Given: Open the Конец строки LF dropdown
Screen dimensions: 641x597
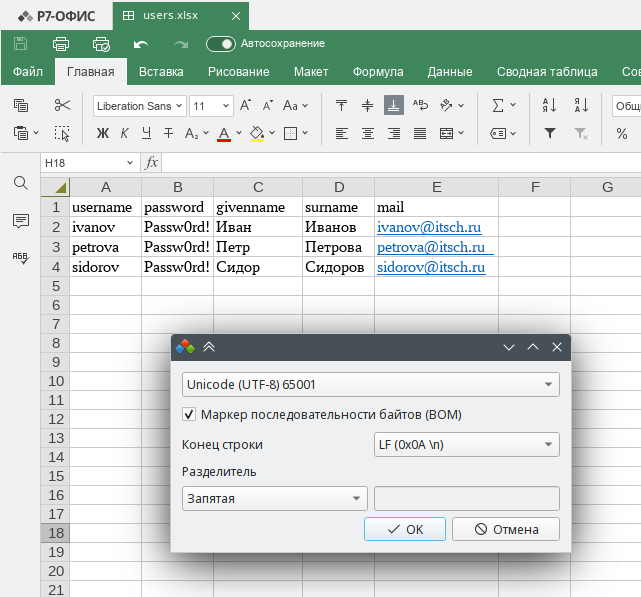Looking at the screenshot, I should (x=466, y=444).
